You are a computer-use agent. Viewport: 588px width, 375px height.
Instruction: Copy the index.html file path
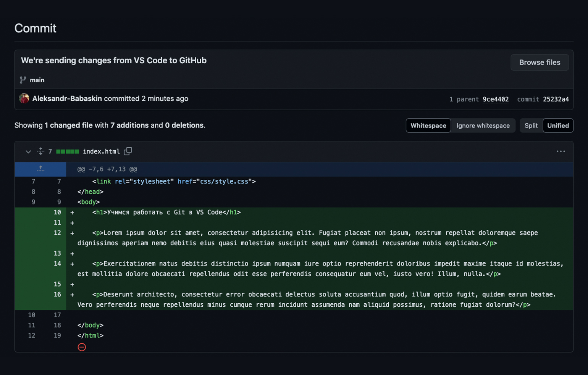pyautogui.click(x=128, y=151)
